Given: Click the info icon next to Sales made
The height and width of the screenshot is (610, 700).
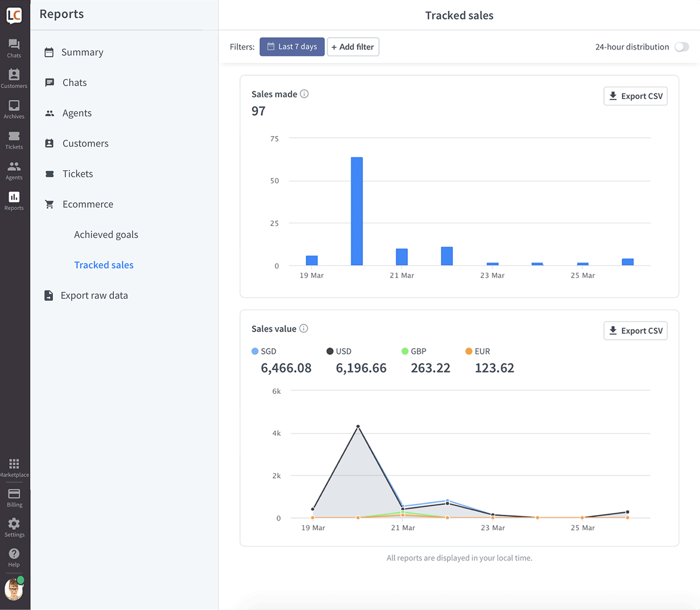Looking at the screenshot, I should (x=304, y=94).
